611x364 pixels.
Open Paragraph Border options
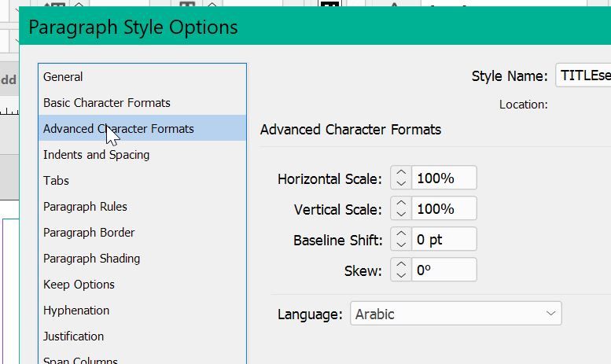point(89,233)
